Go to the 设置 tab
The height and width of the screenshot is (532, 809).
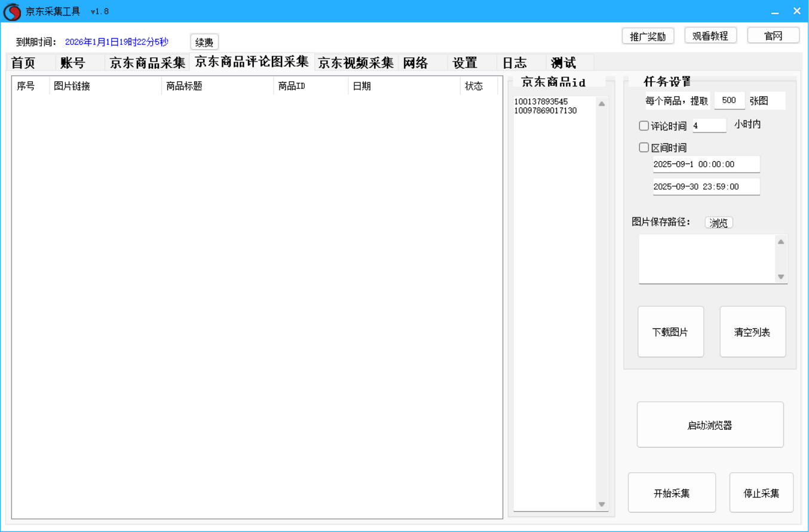[x=465, y=63]
